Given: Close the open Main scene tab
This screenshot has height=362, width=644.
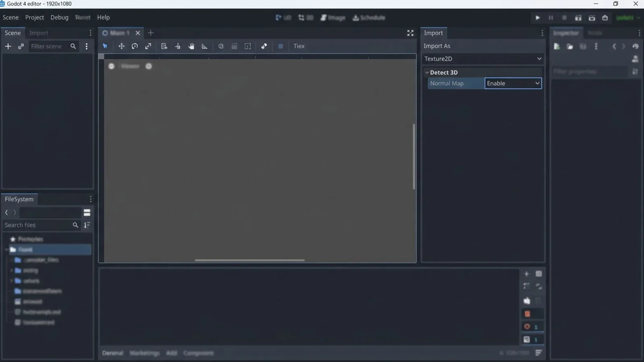Looking at the screenshot, I should tap(138, 33).
